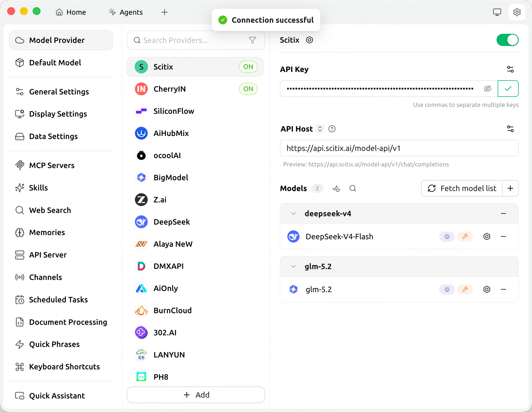
Task: Select Alaya NeW provider
Action: tap(195, 244)
